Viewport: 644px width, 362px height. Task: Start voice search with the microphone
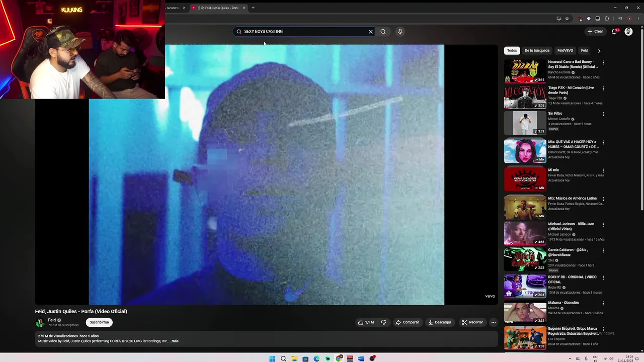coord(400,31)
